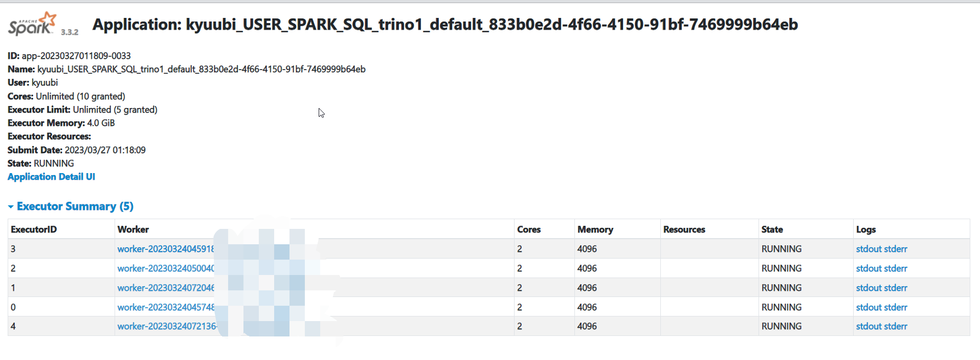This screenshot has height=360, width=980.
Task: View stderr log for executor 4
Action: (x=896, y=326)
